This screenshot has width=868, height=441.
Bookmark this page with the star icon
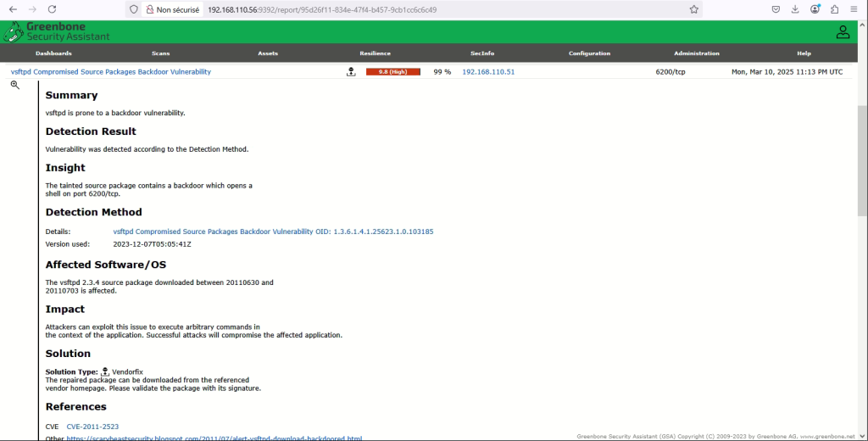pos(693,9)
